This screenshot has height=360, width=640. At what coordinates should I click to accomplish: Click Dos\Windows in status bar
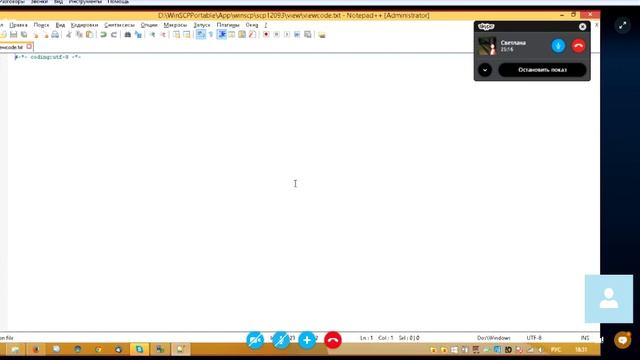[x=494, y=338]
